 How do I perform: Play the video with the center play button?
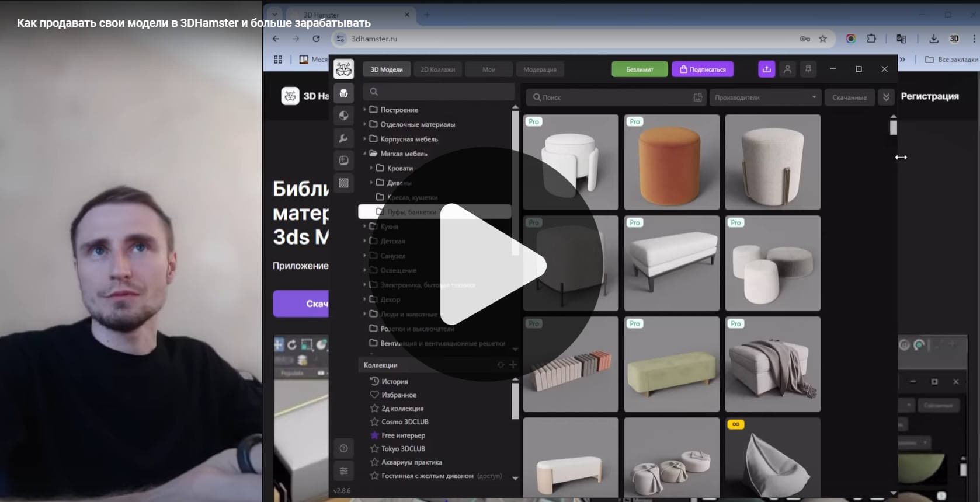coord(492,264)
